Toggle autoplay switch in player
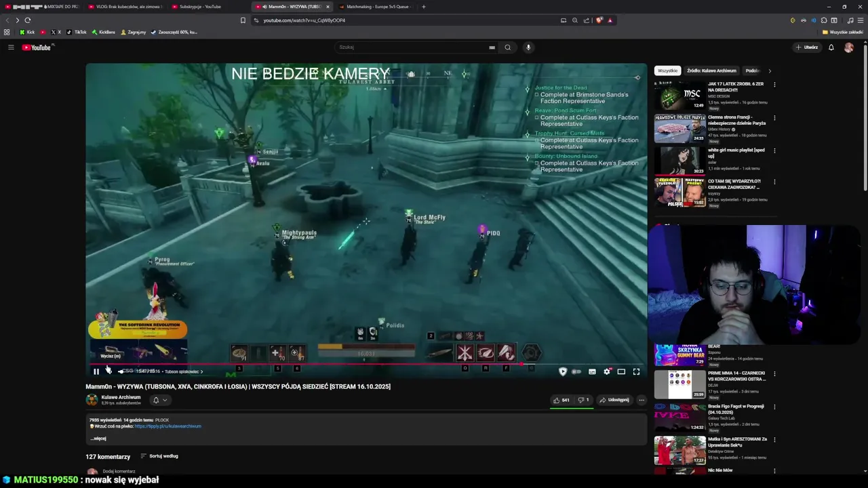Viewport: 868px width, 488px height. [x=577, y=371]
